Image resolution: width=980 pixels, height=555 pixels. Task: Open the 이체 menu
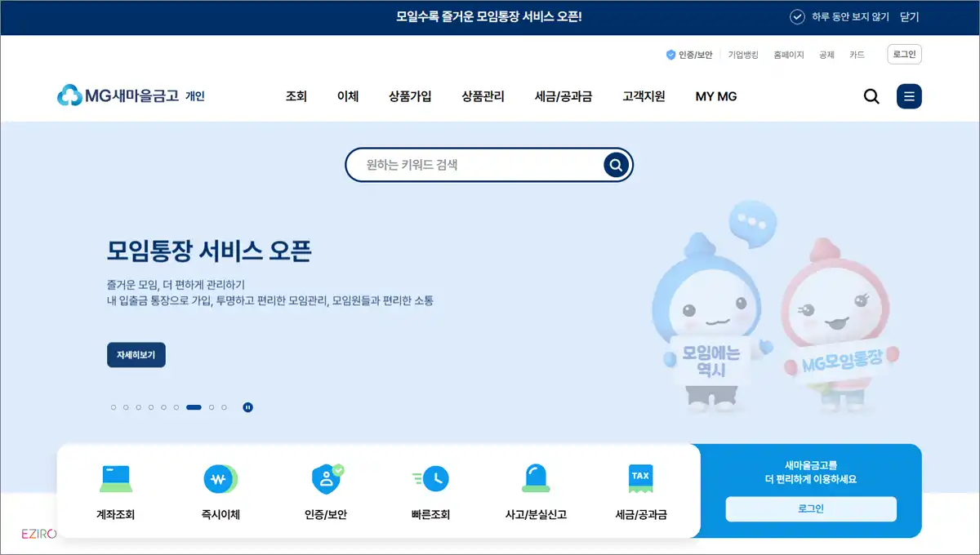pos(346,95)
